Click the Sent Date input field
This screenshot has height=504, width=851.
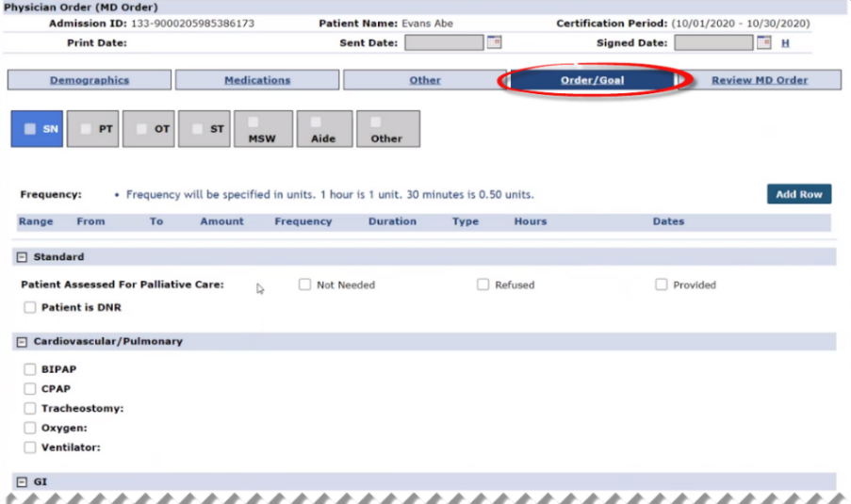pos(443,42)
